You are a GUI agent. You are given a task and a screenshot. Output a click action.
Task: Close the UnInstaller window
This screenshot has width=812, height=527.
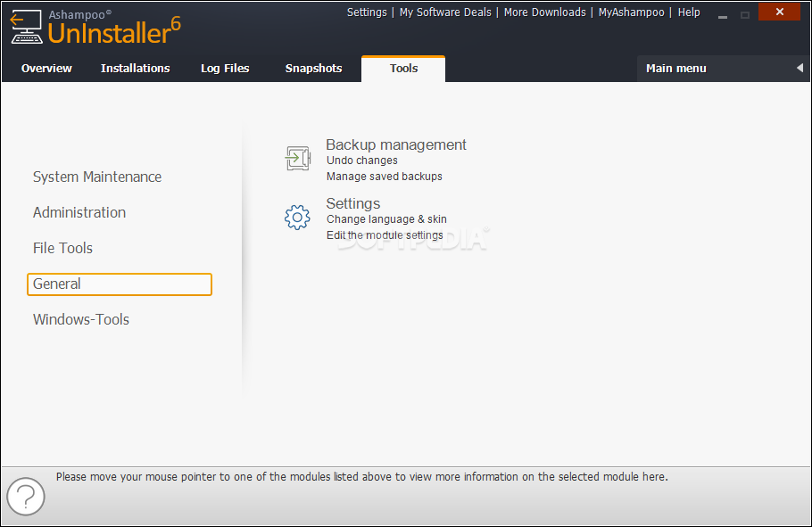click(779, 12)
